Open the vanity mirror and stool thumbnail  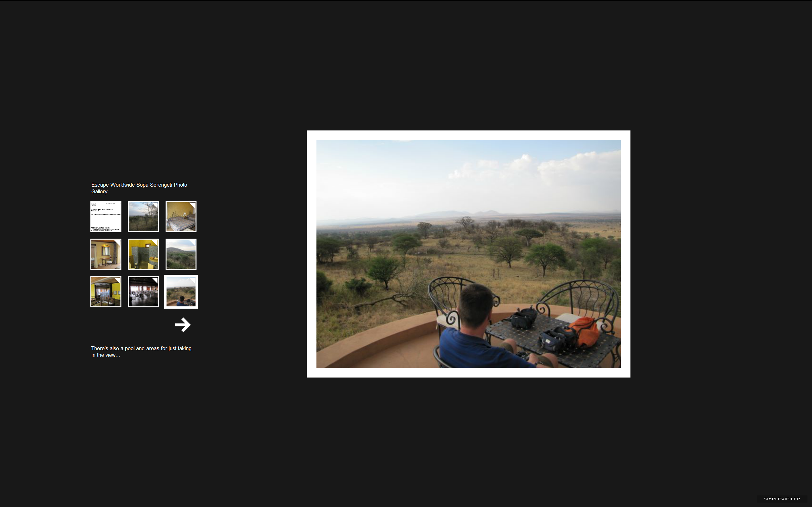point(106,254)
